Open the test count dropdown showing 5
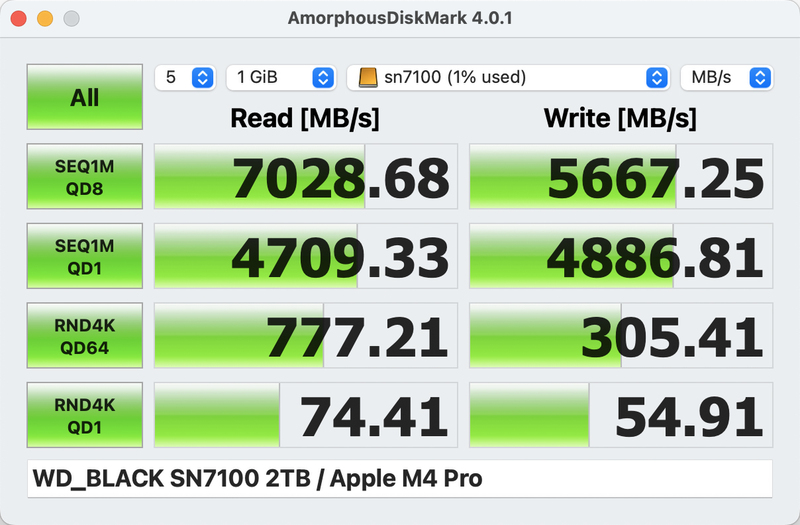The width and height of the screenshot is (800, 525). pyautogui.click(x=185, y=78)
